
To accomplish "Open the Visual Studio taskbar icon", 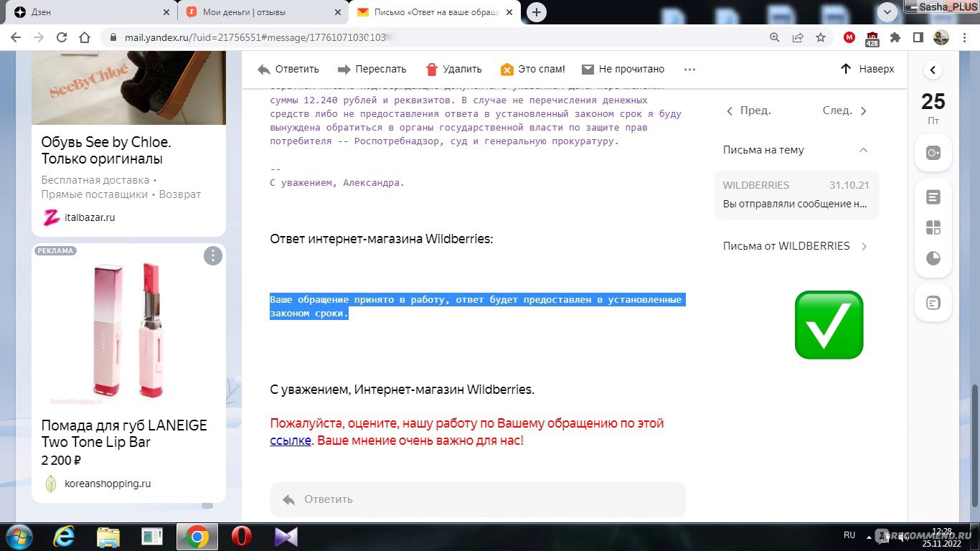I will pyautogui.click(x=286, y=537).
